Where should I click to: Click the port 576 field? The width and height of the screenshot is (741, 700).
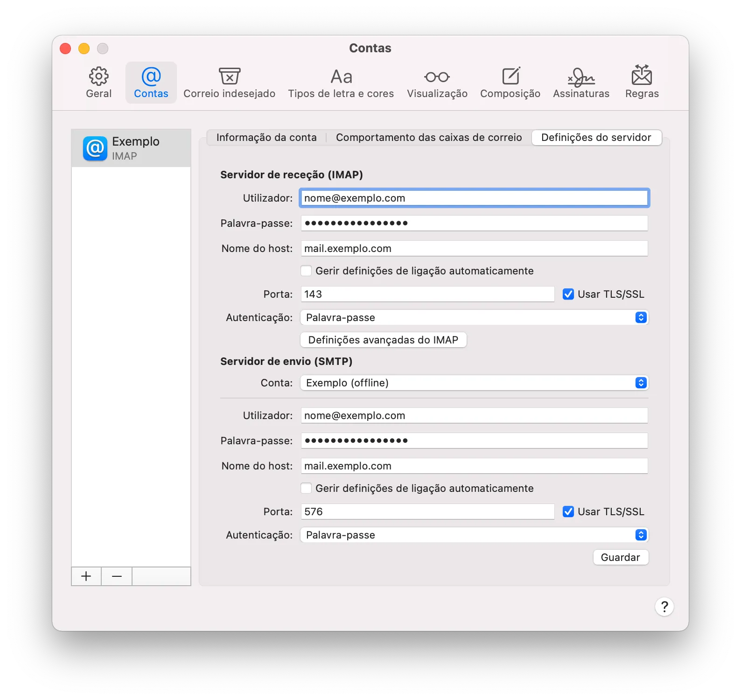point(428,511)
